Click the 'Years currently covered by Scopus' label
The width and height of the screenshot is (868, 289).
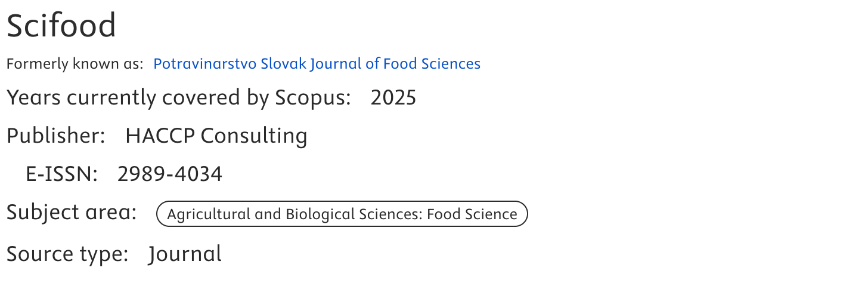pos(178,97)
